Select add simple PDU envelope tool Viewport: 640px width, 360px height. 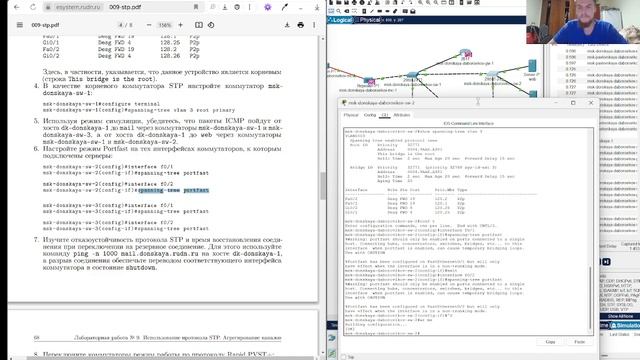405,11
